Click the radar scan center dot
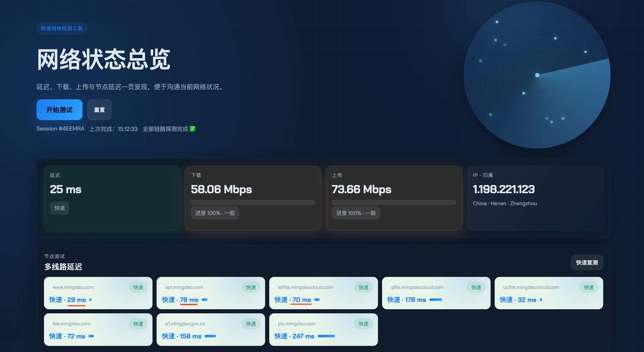644x352 pixels. pos(537,75)
